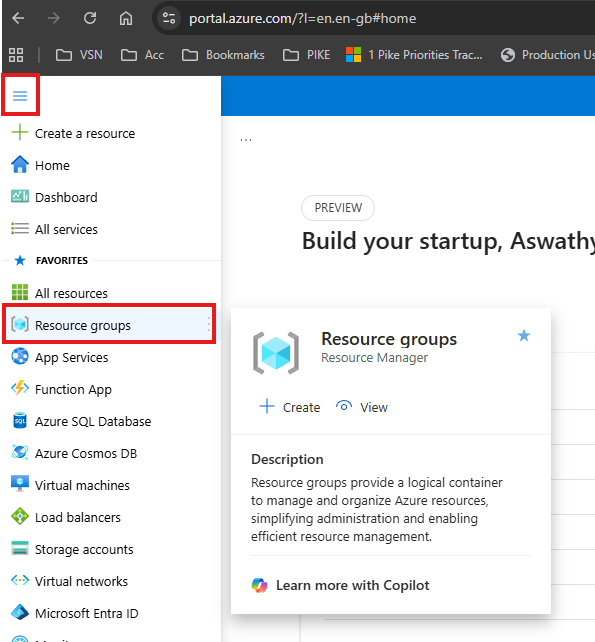Click the Resource groups drag handle dots
This screenshot has width=595, height=642.
click(x=209, y=324)
